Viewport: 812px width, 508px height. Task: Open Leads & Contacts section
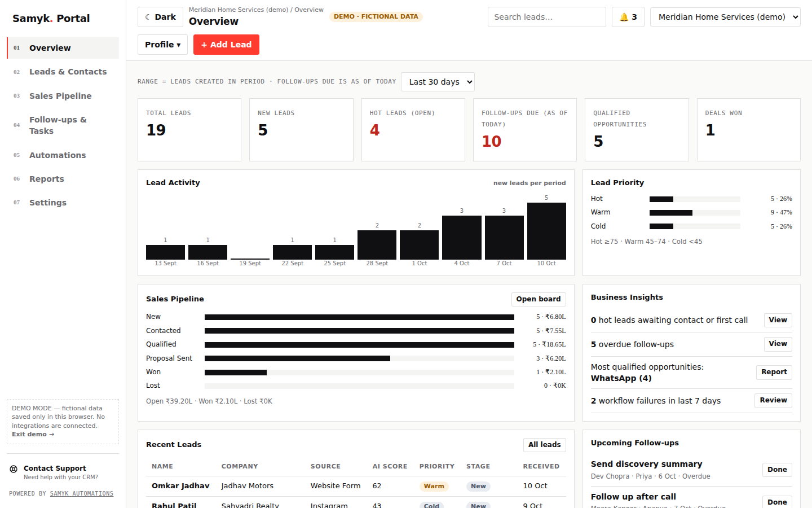click(63, 72)
